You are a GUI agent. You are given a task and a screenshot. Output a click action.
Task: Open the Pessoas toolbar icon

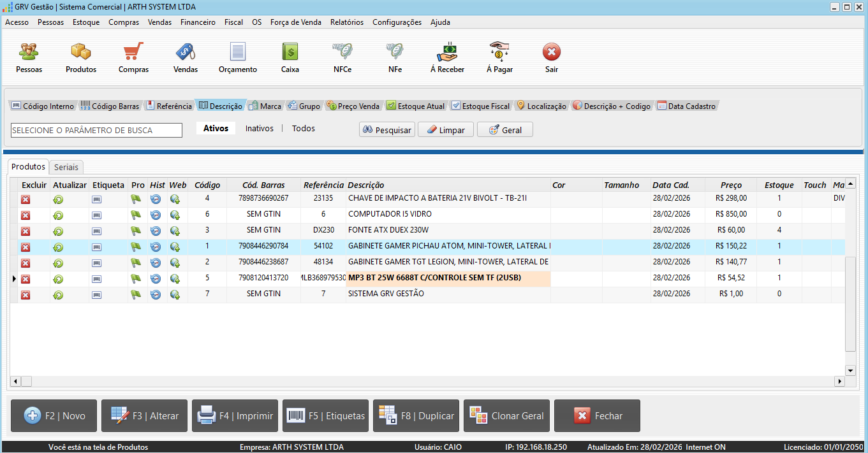[29, 52]
